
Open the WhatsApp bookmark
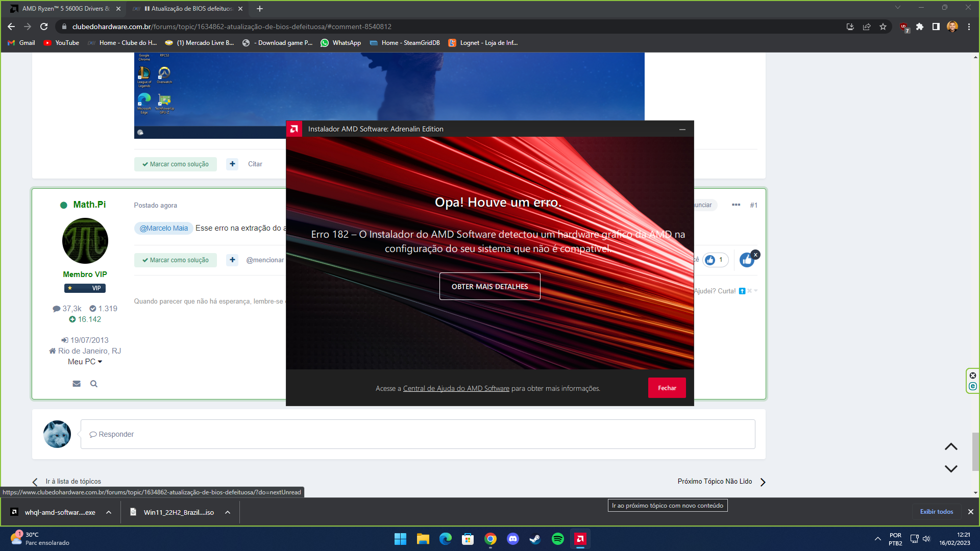tap(340, 43)
